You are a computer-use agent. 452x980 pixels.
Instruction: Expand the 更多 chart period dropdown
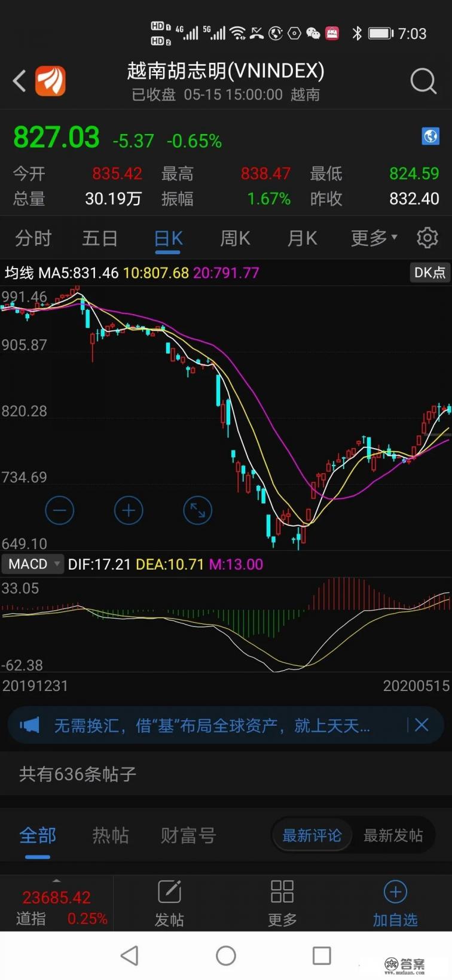click(x=374, y=238)
